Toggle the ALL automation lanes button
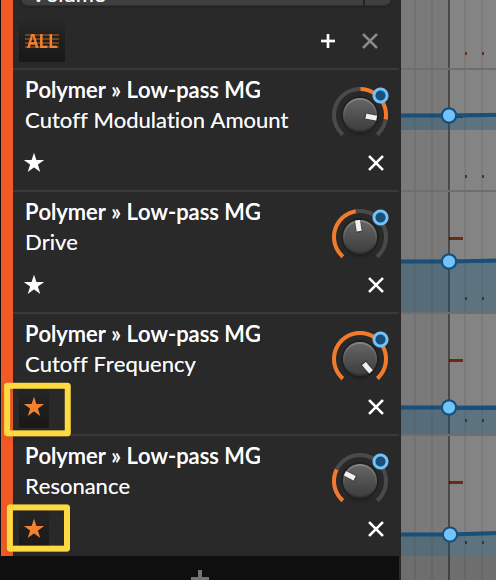Screen dimensions: 496x580 click(x=42, y=41)
